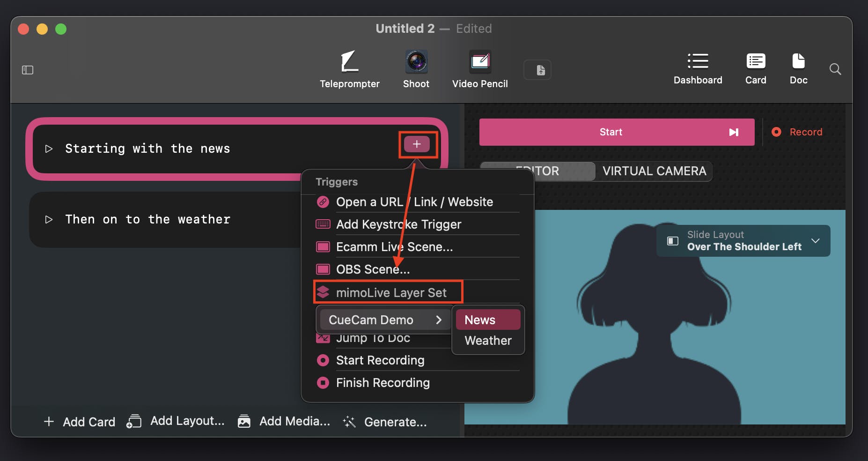Toggle the sidebar panel icon
Viewport: 868px width, 461px height.
point(28,70)
